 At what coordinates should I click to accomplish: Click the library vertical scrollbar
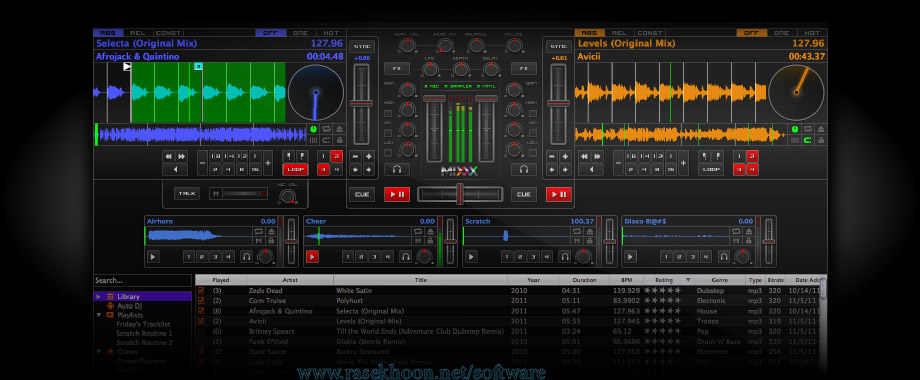[823, 289]
